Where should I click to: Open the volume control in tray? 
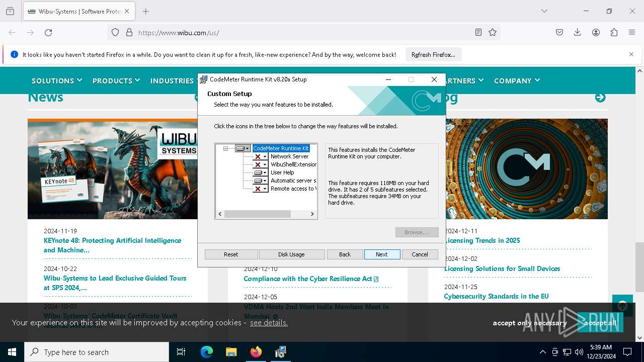579,352
